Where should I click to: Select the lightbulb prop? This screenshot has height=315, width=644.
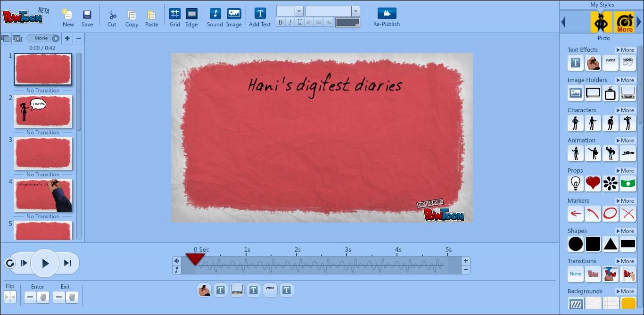click(575, 183)
